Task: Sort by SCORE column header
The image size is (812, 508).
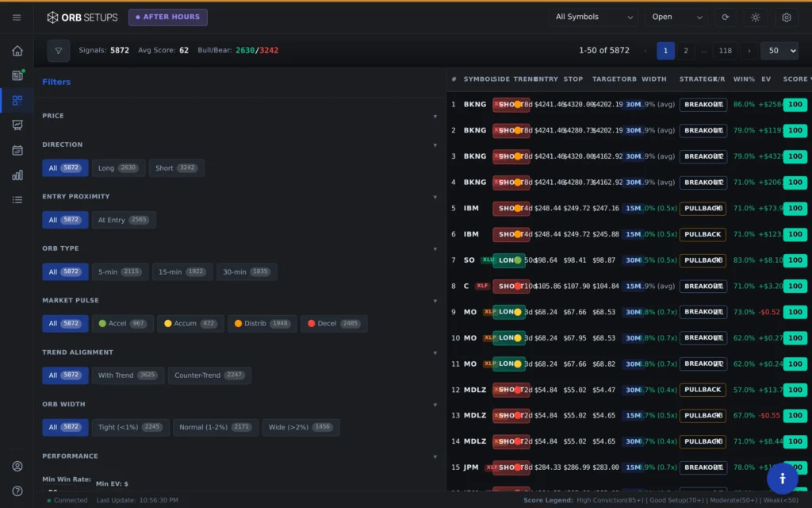Action: click(x=796, y=79)
